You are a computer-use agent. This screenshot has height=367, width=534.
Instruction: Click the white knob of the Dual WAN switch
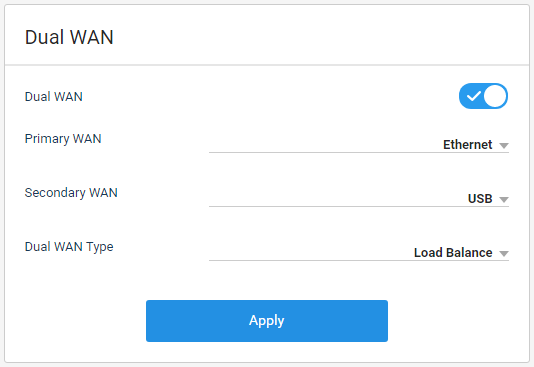coord(495,96)
